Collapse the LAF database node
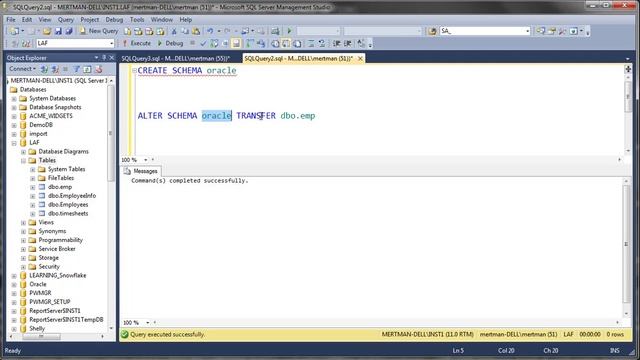Screen dimensions: 640x360 [14, 143]
